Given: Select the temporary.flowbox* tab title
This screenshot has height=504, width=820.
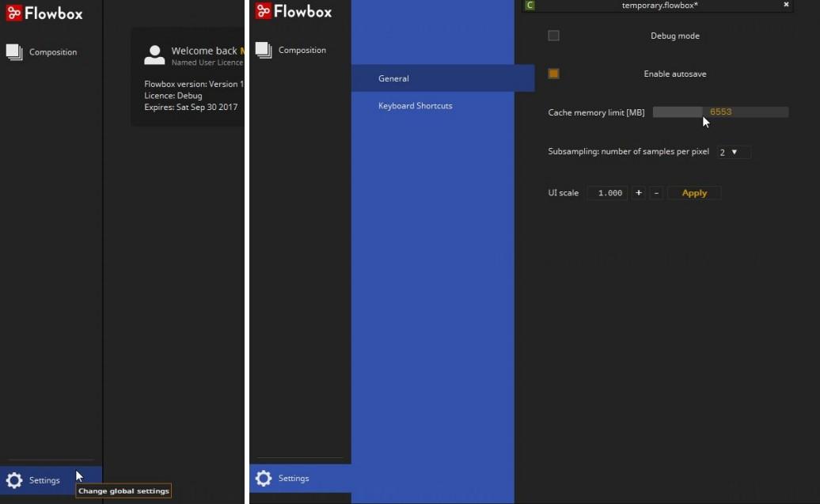Looking at the screenshot, I should pyautogui.click(x=659, y=6).
